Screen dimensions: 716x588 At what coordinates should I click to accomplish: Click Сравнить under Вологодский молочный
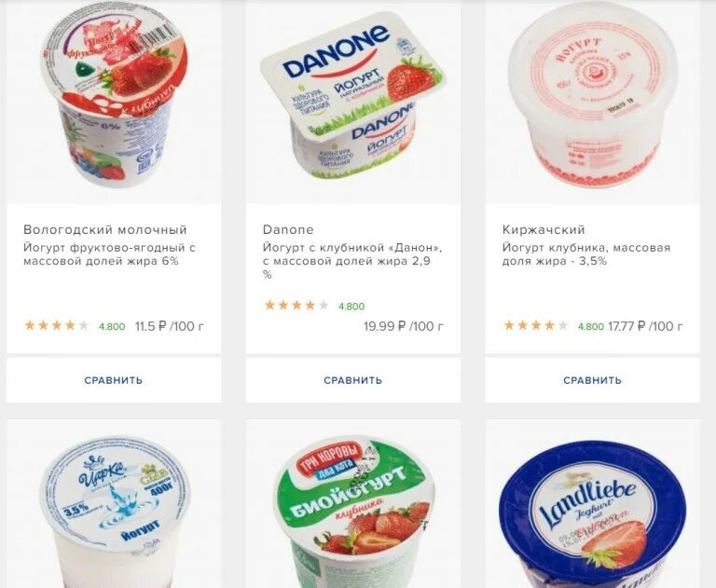[x=114, y=380]
